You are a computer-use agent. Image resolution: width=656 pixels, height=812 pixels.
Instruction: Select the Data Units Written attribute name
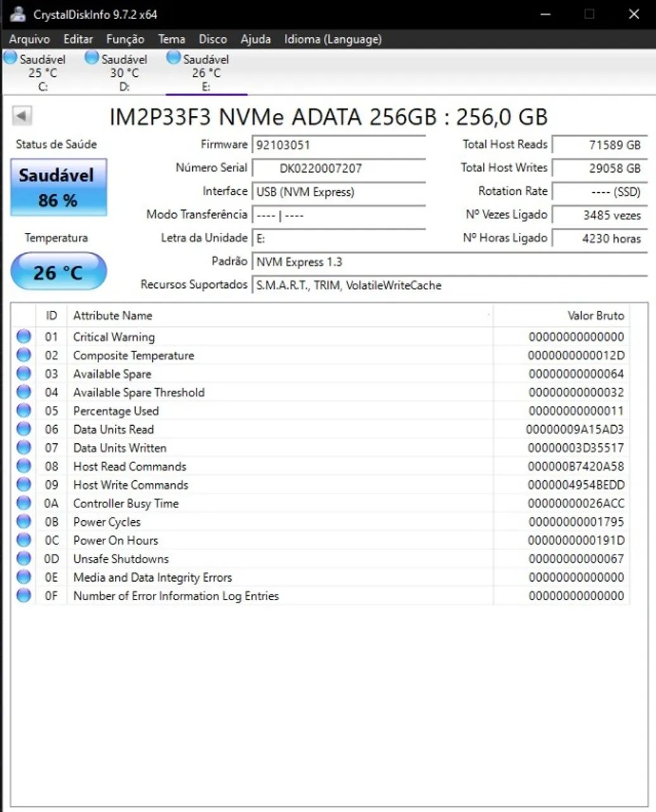tap(120, 448)
